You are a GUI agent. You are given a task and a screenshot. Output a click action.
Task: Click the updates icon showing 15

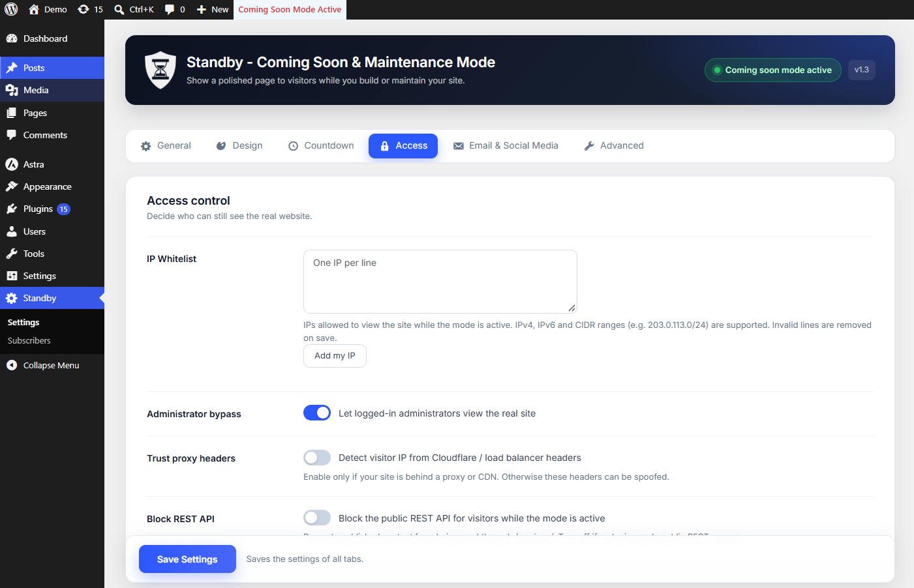point(84,9)
